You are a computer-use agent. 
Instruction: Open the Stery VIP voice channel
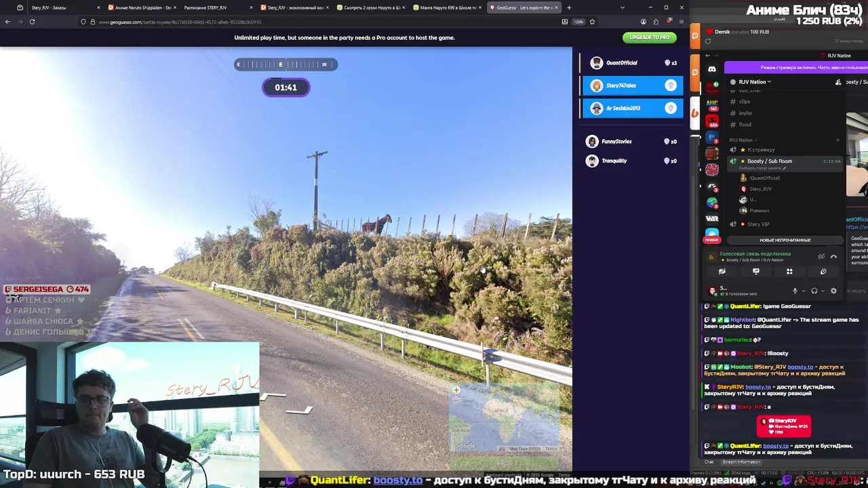(757, 224)
